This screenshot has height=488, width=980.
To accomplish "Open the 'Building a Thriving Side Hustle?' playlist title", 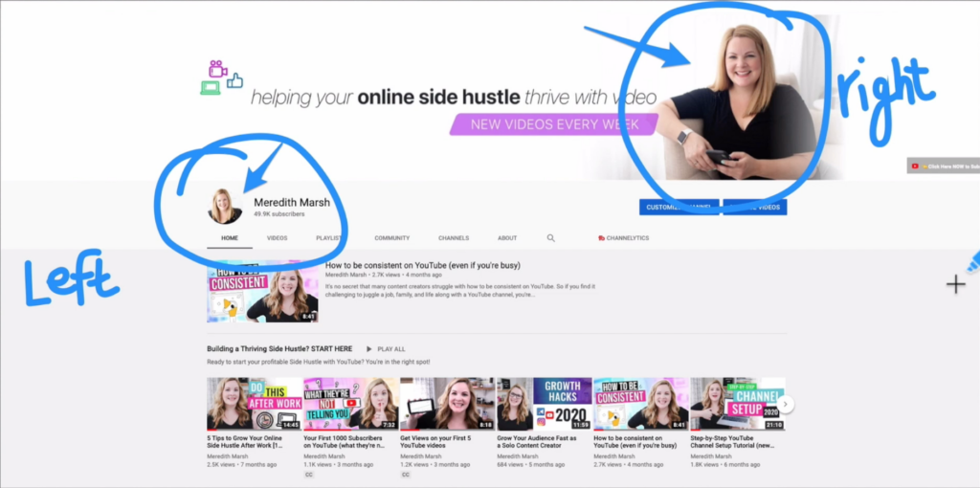I will (x=279, y=348).
